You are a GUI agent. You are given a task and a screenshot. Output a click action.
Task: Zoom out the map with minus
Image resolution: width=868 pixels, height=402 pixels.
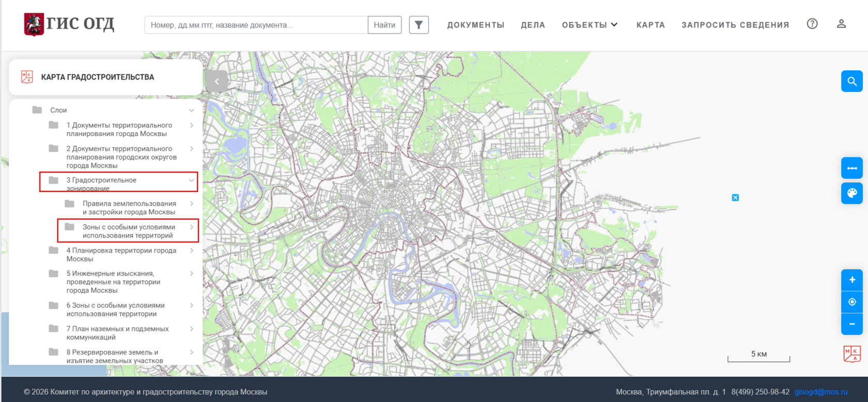click(852, 324)
